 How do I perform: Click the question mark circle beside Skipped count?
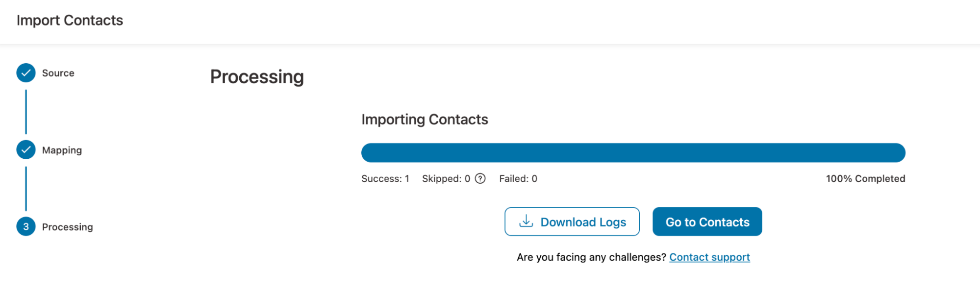pyautogui.click(x=481, y=178)
